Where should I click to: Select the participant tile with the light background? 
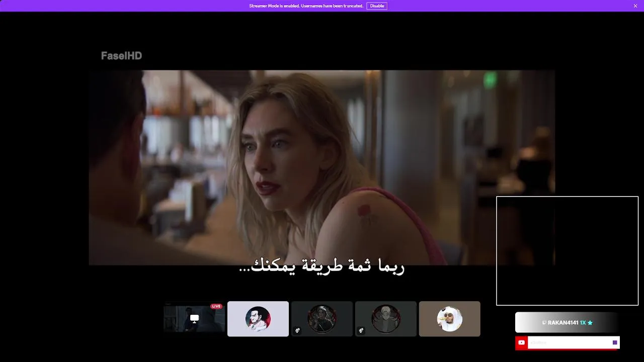258,319
